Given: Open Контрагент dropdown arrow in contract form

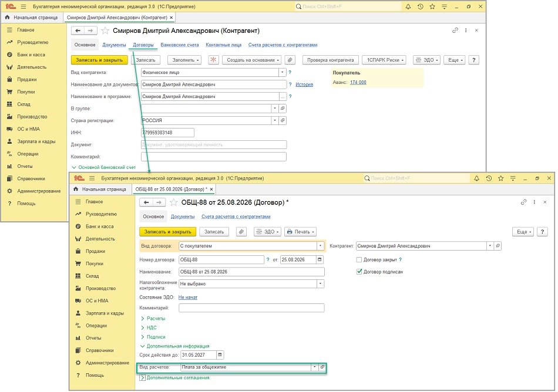Looking at the screenshot, I should [490, 246].
